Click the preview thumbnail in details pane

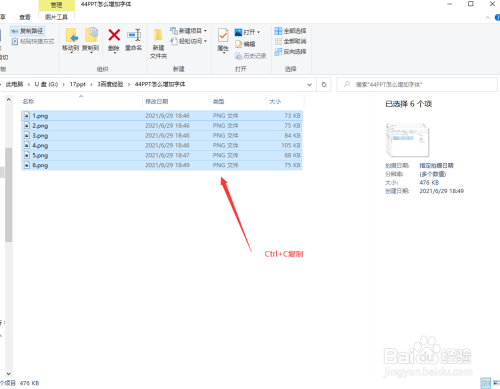click(407, 140)
